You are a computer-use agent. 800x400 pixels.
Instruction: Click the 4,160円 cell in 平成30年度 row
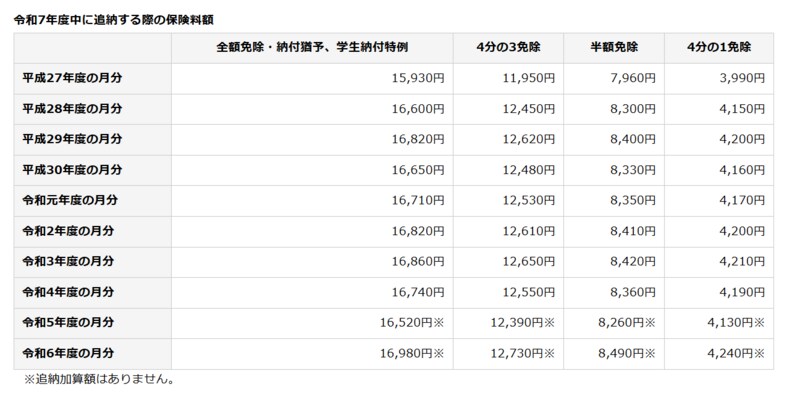point(741,170)
